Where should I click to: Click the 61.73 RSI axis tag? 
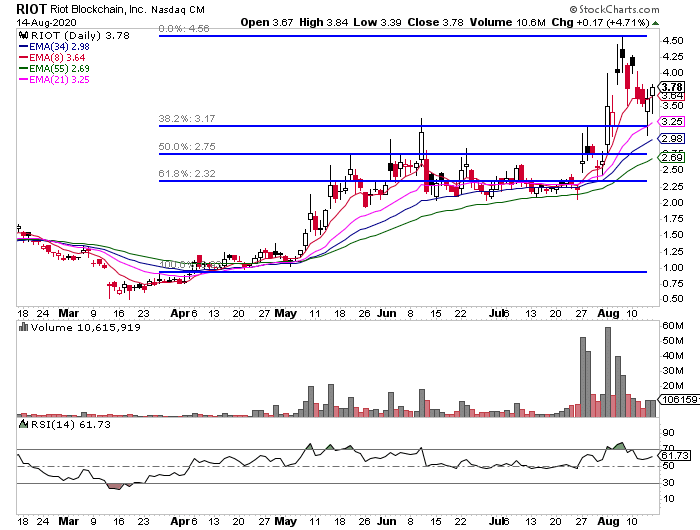click(x=674, y=455)
